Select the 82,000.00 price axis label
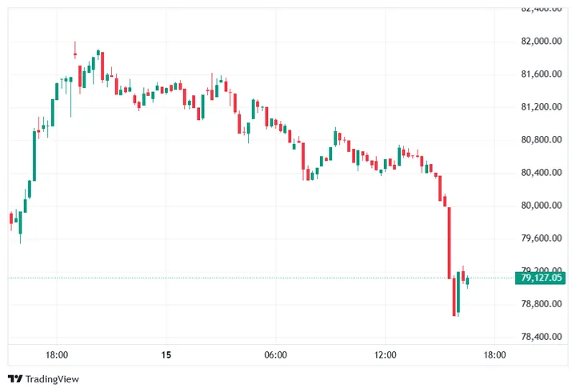Viewport: 576px width, 392px height. [x=542, y=41]
